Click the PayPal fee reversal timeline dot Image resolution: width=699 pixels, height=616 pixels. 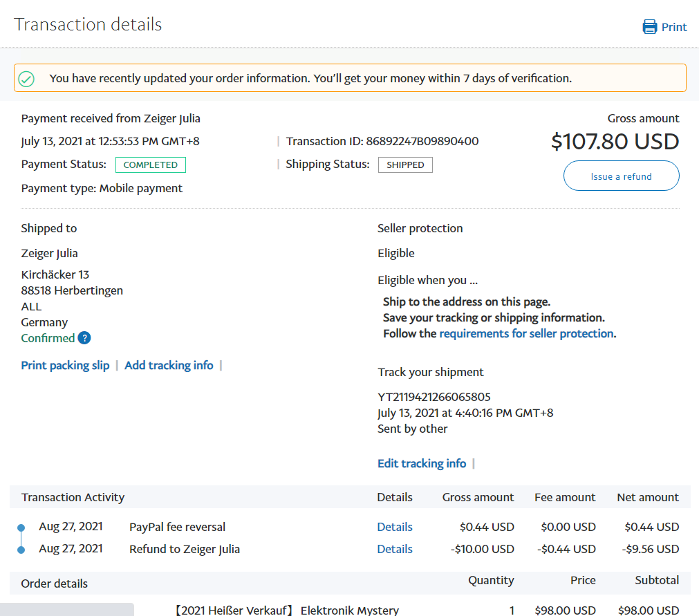click(21, 528)
